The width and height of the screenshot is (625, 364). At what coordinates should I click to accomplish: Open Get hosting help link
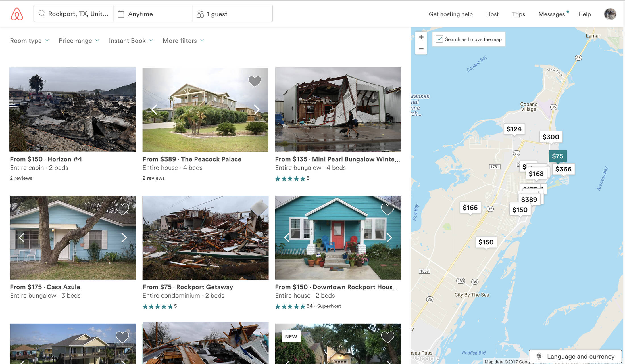point(451,14)
